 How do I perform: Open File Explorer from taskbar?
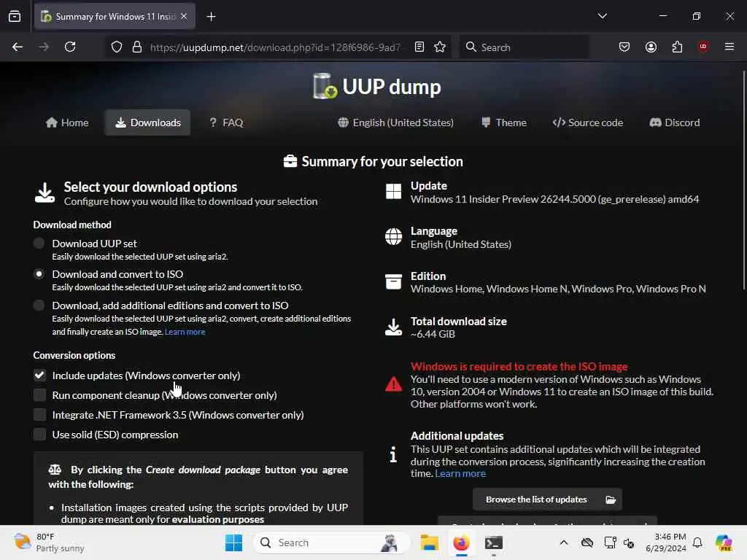[x=429, y=542]
